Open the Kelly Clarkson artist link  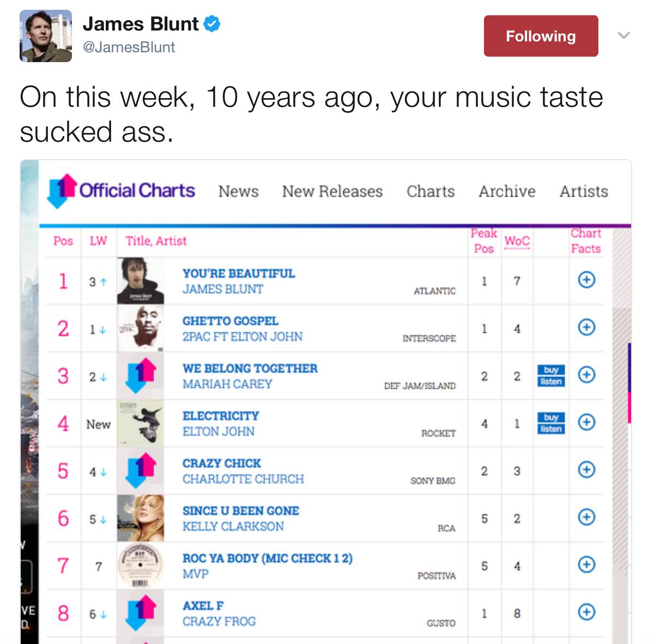(233, 526)
